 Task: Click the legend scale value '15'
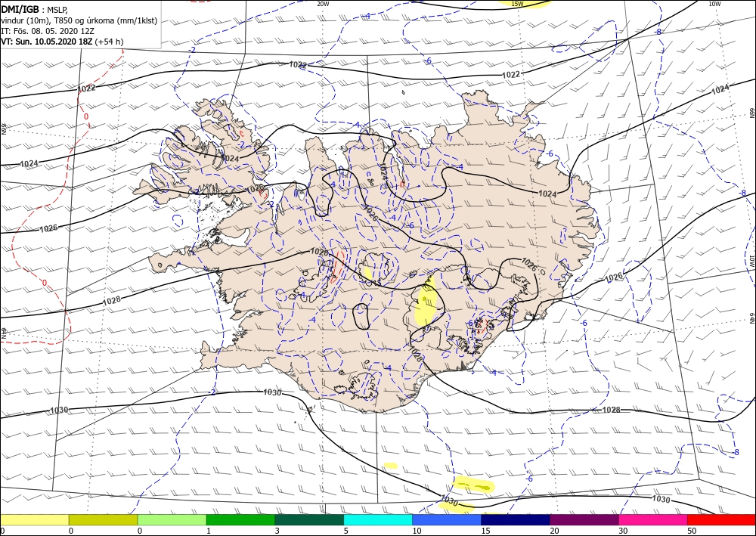coord(485,531)
